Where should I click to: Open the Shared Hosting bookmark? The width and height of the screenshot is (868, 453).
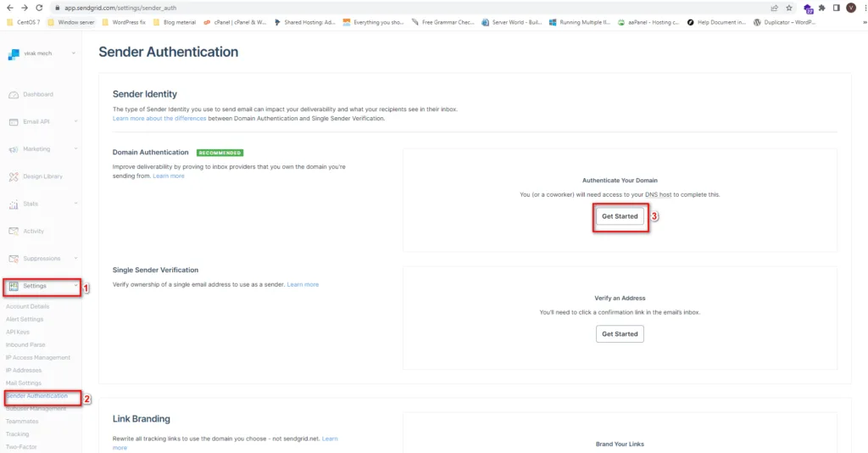click(x=305, y=22)
